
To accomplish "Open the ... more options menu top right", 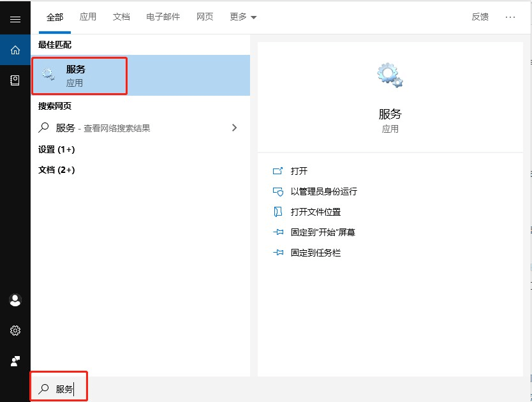I will click(510, 17).
